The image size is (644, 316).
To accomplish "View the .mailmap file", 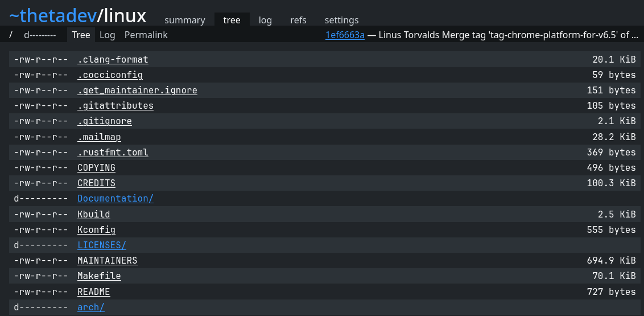I will 99,137.
